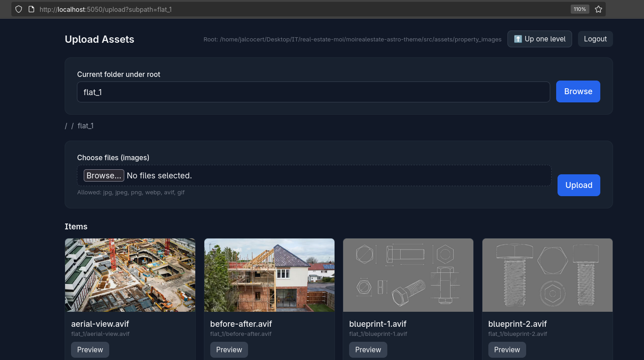This screenshot has width=644, height=360.
Task: Open the blueprint-1.avif thumbnail image
Action: click(408, 275)
